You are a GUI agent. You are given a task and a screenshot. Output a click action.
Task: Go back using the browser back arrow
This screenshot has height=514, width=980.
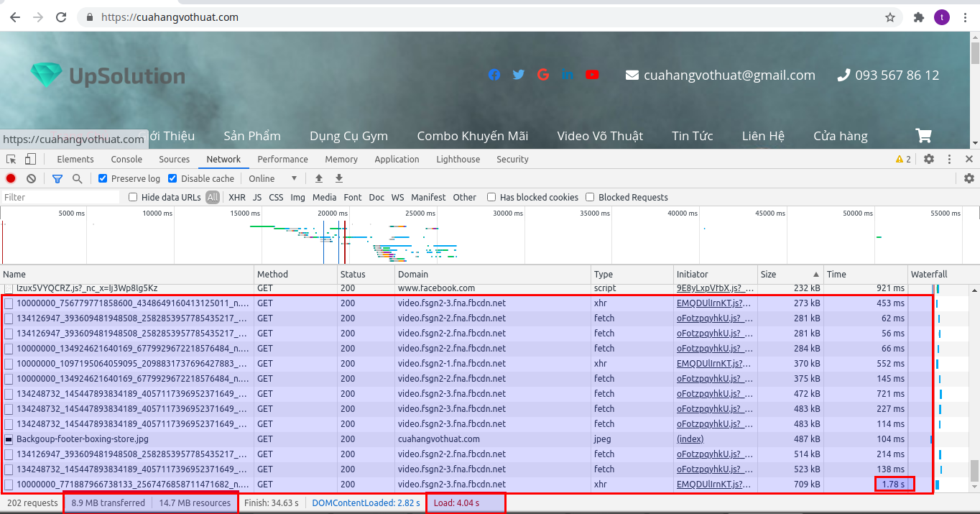pyautogui.click(x=15, y=17)
